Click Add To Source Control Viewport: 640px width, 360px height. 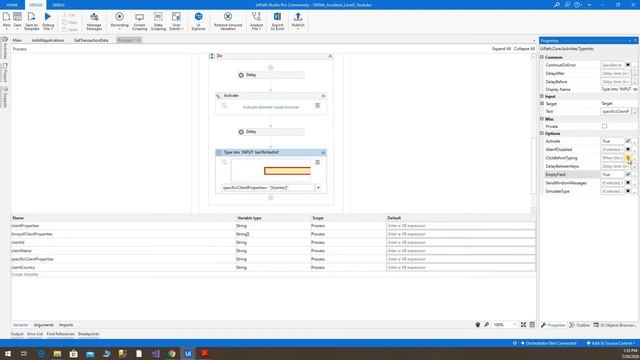click(x=610, y=343)
